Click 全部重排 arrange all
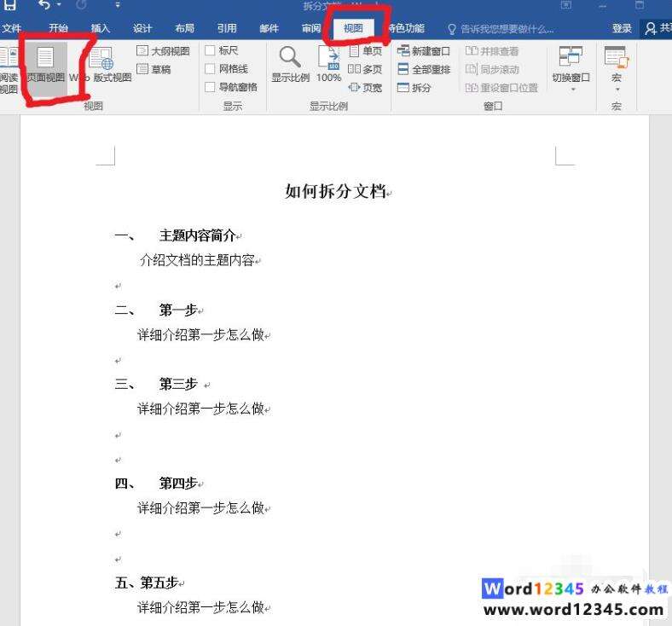This screenshot has width=672, height=626. [x=424, y=69]
